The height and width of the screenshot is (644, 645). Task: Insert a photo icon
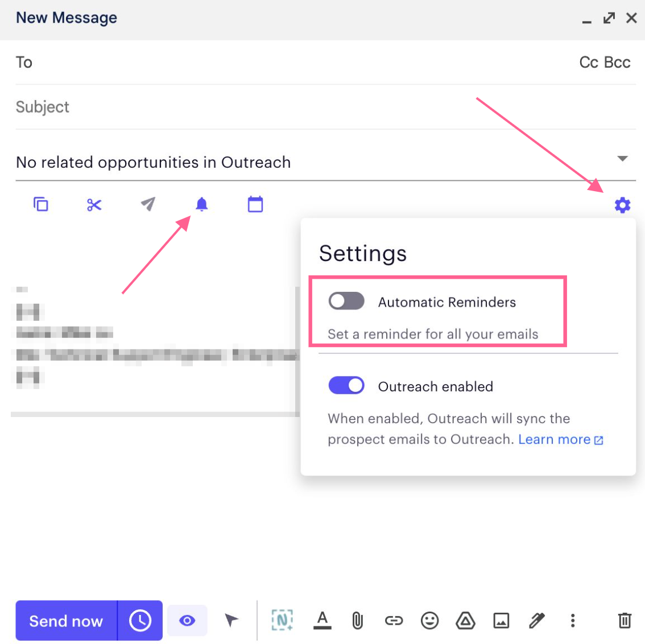click(501, 621)
